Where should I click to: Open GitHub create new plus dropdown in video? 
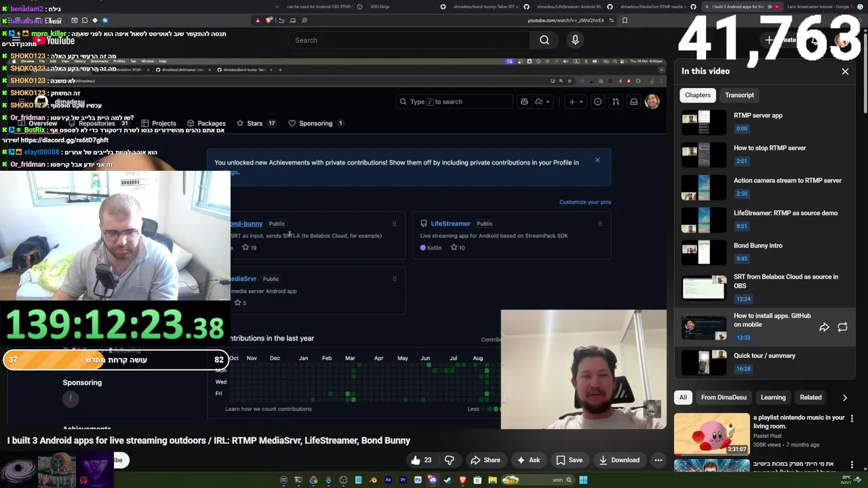[x=576, y=102]
